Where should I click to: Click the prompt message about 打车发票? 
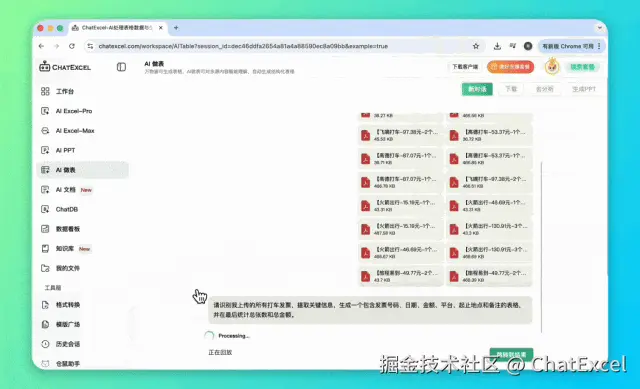(370, 310)
